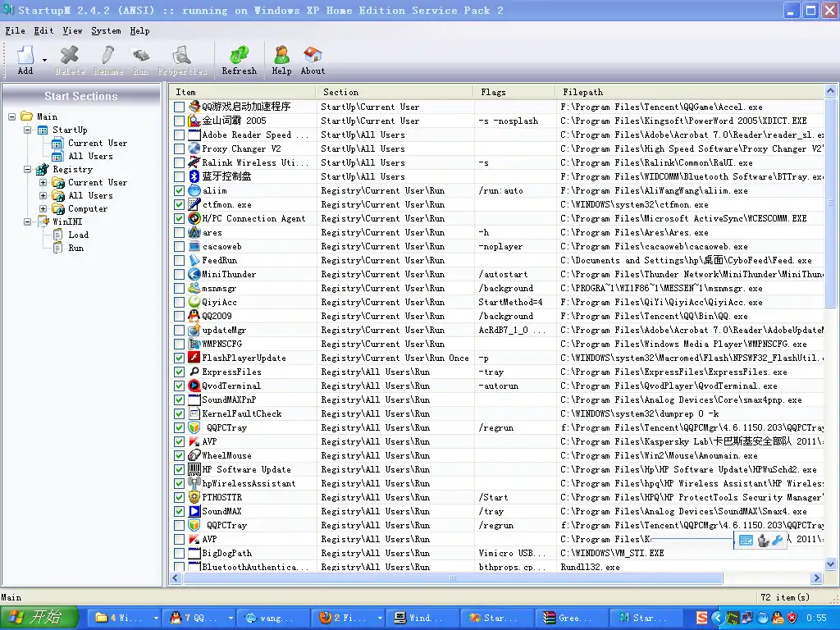The height and width of the screenshot is (630, 840).
Task: Click the 开始 Start button
Action: [39, 618]
